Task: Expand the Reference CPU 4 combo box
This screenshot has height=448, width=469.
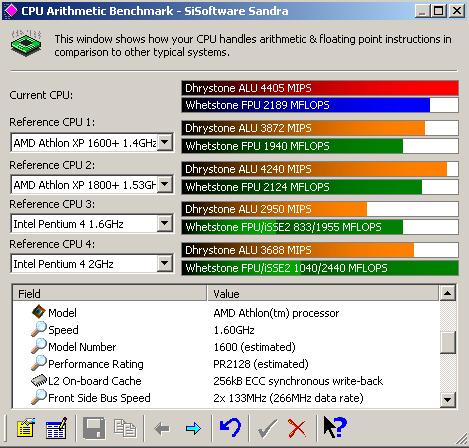Action: coord(165,264)
